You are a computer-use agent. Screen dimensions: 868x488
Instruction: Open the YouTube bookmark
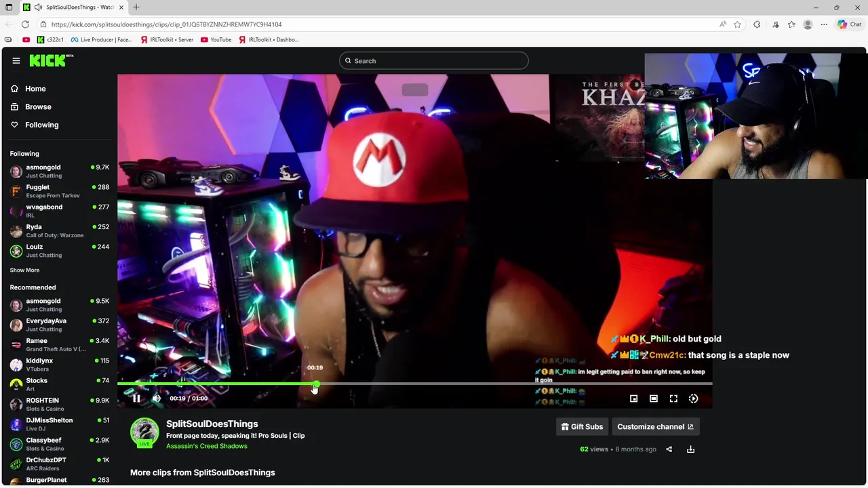tap(216, 39)
